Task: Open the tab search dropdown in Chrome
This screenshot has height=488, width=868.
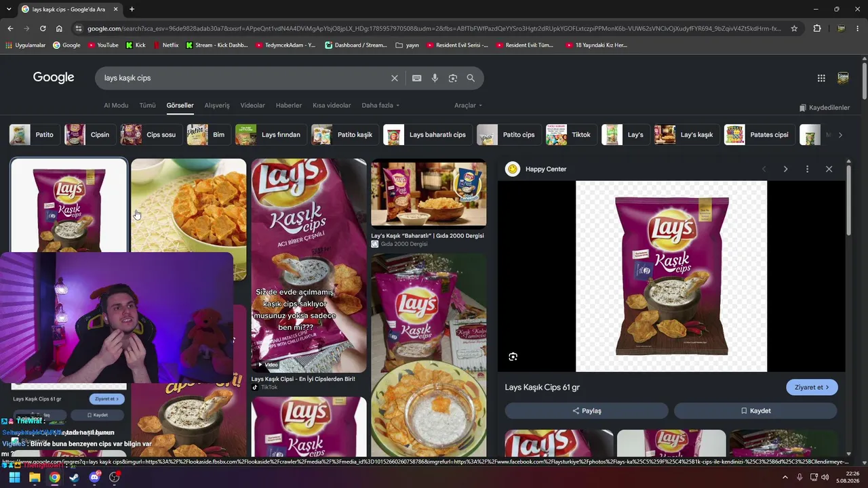Action: tap(10, 9)
